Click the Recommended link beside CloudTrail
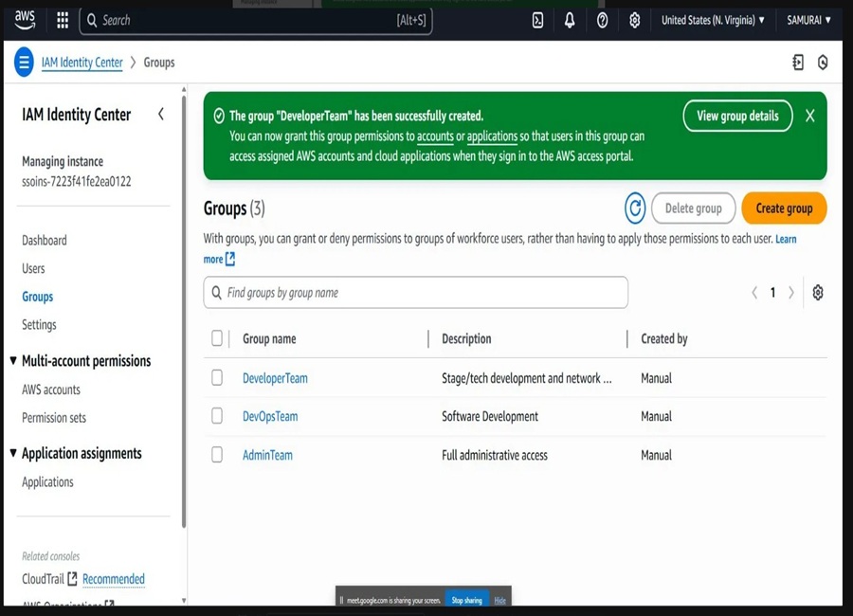The width and height of the screenshot is (853, 616). tap(114, 579)
